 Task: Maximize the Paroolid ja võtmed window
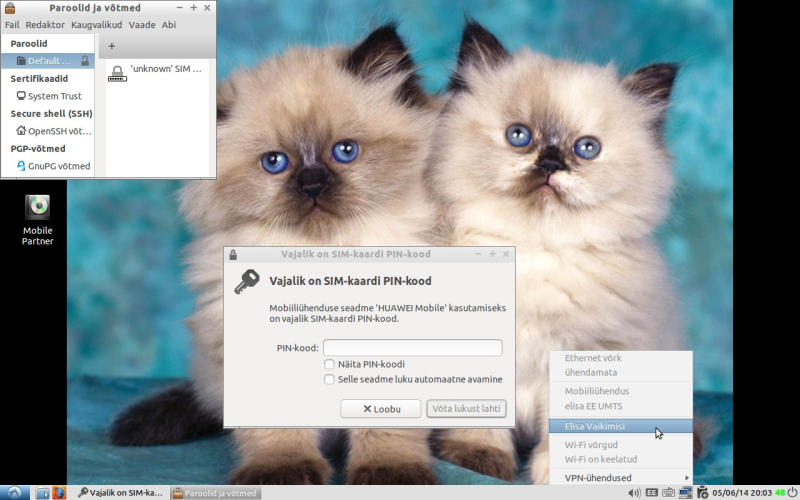tap(193, 8)
